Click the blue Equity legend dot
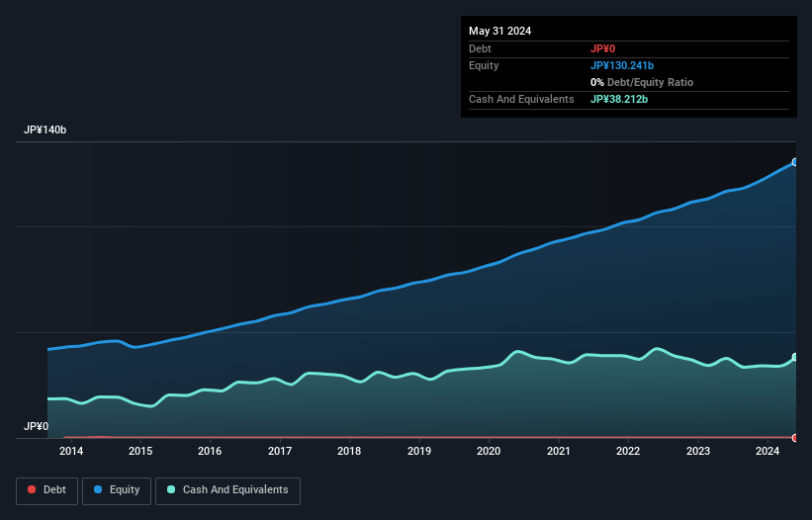Screen dimensions: 812x520 click(100, 490)
